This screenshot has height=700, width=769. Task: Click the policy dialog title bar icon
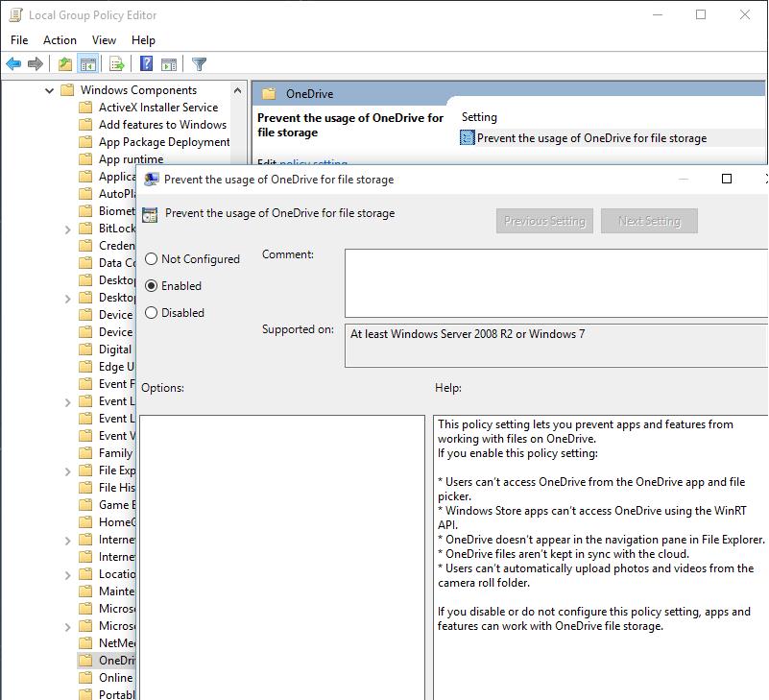[151, 180]
